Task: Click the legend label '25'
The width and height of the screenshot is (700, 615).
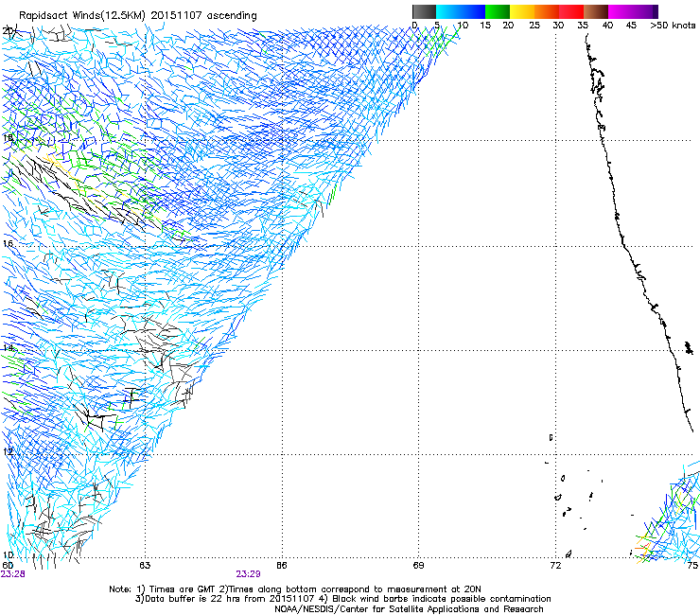Action: coord(534,26)
